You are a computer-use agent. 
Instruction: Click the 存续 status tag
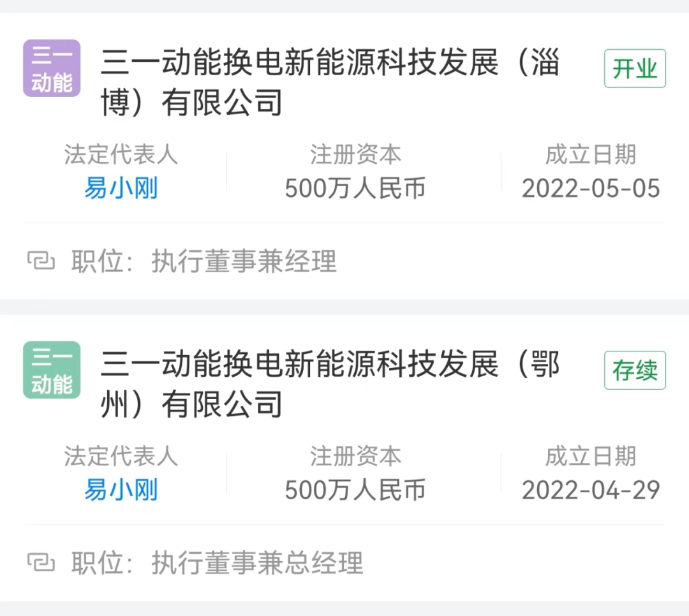point(635,370)
